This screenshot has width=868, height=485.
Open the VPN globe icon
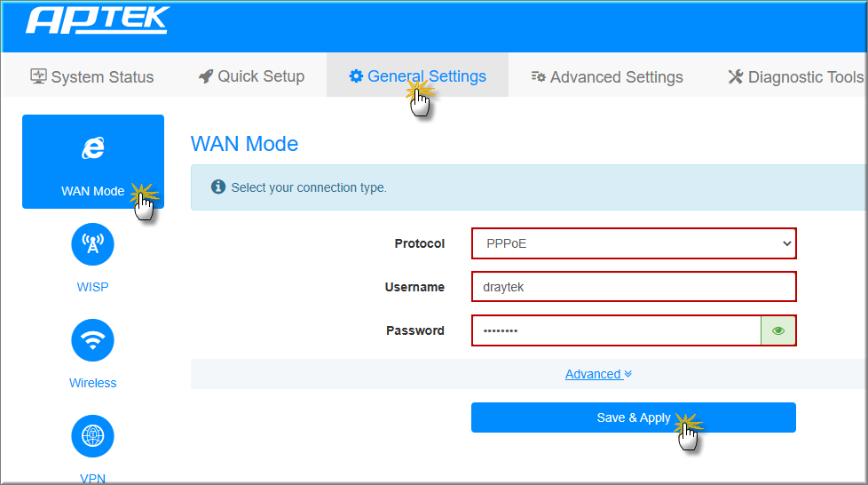(x=92, y=435)
